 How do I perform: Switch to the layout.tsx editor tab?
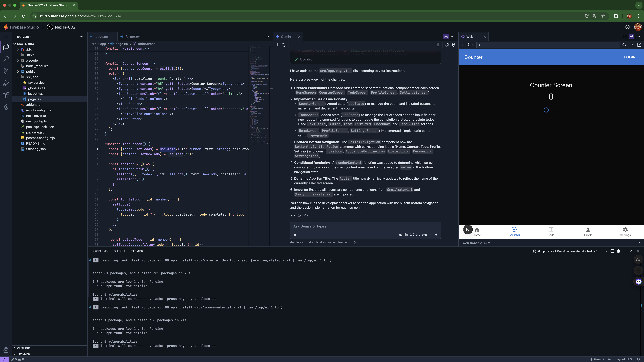(133, 37)
